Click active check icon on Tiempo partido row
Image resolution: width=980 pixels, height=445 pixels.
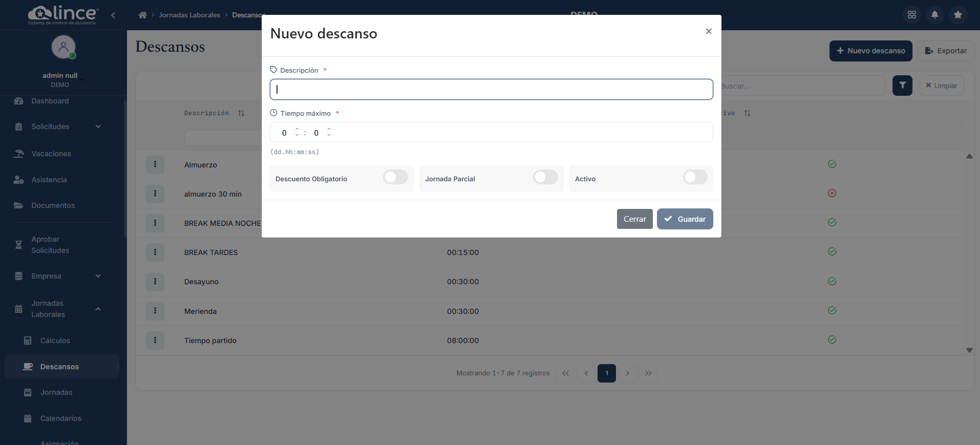[832, 340]
